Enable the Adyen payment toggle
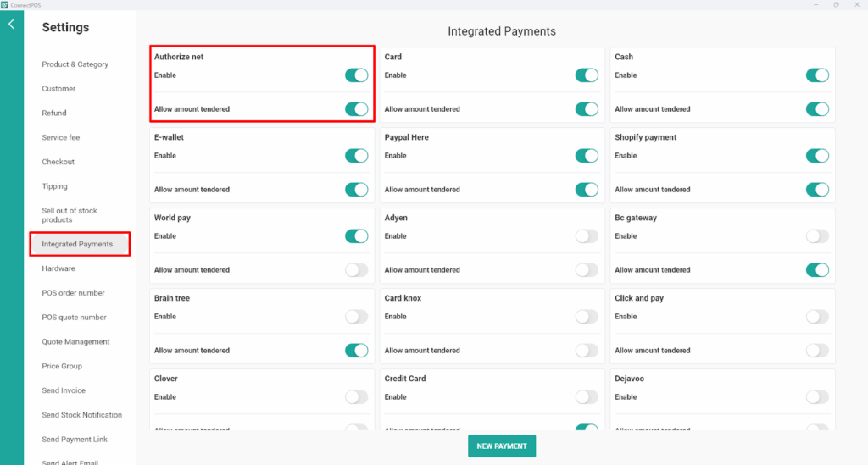This screenshot has height=465, width=868. 587,236
